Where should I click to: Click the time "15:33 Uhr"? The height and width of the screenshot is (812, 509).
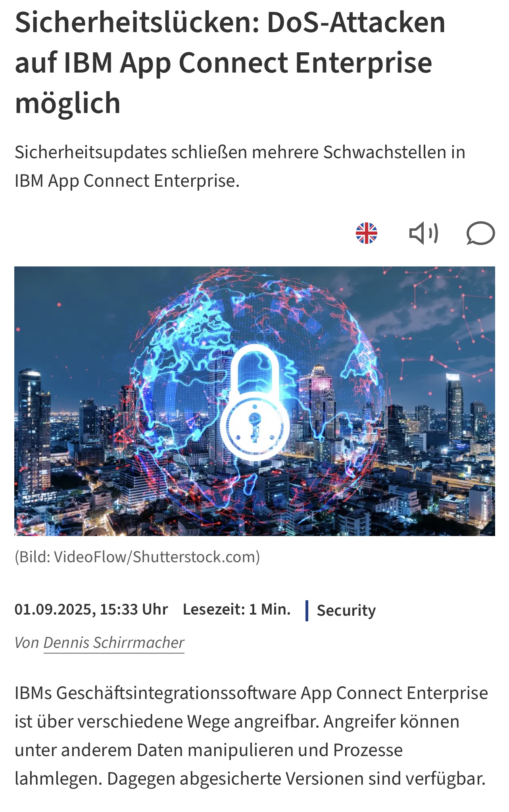134,609
